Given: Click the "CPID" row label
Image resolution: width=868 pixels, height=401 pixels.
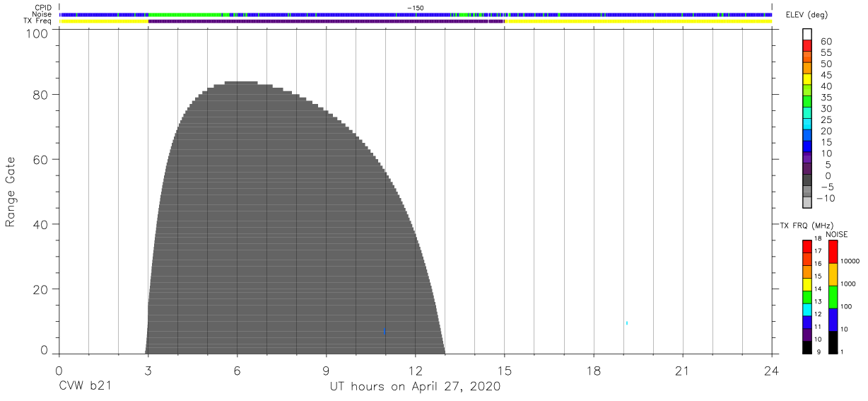Looking at the screenshot, I should (44, 8).
